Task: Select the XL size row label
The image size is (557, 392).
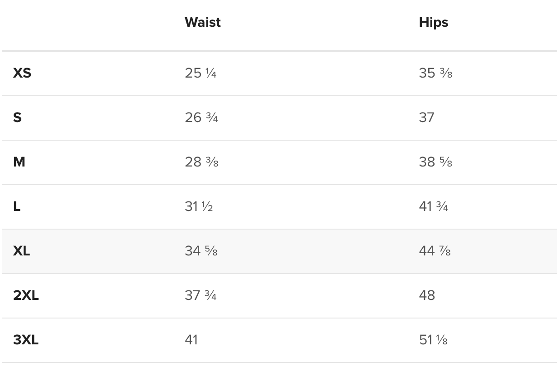Action: pos(21,251)
